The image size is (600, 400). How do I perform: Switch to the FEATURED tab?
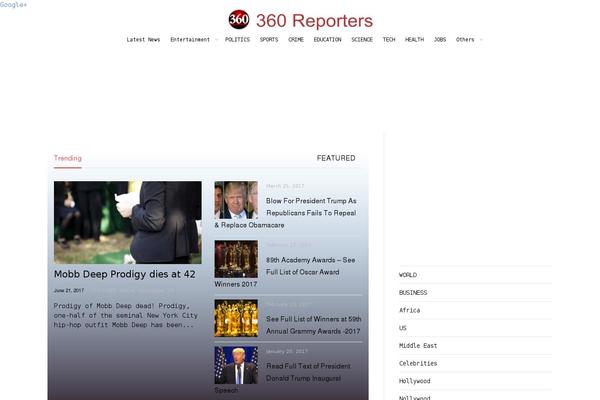(x=336, y=158)
